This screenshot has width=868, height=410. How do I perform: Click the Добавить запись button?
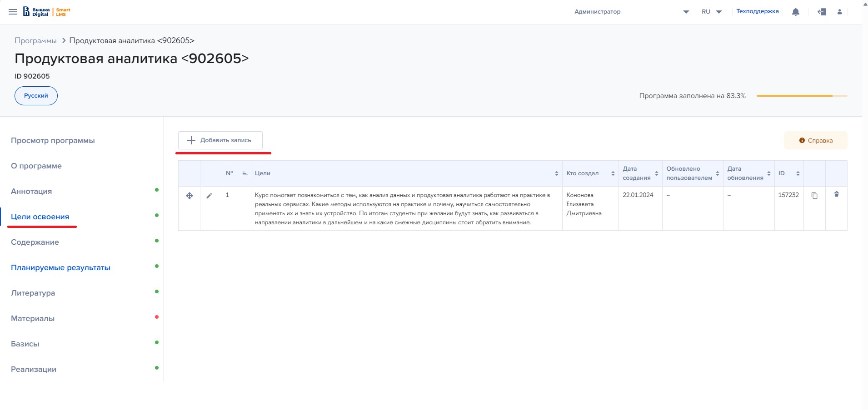[220, 140]
